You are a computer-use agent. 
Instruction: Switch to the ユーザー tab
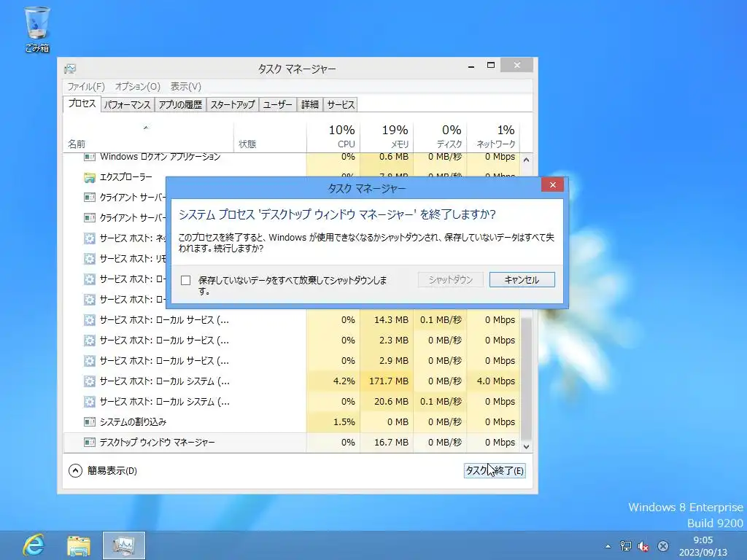[x=277, y=105]
